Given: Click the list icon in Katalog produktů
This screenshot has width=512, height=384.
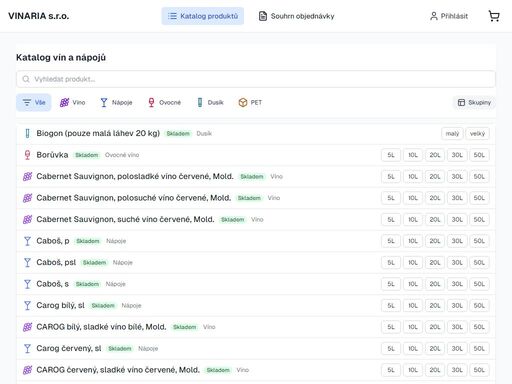Looking at the screenshot, I should 172,16.
